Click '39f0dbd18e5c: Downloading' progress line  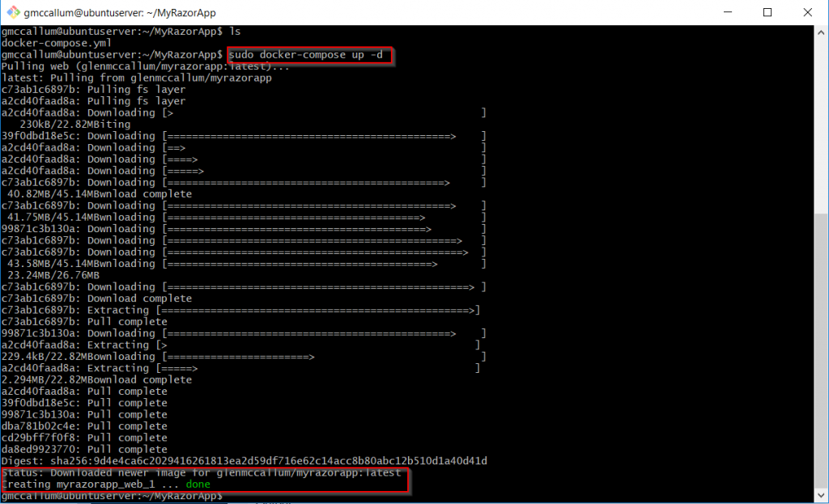243,136
